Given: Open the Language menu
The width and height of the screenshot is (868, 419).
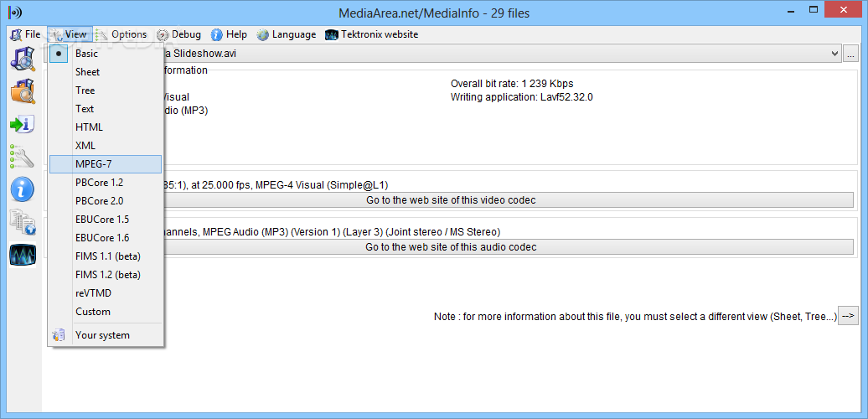Looking at the screenshot, I should [x=287, y=34].
